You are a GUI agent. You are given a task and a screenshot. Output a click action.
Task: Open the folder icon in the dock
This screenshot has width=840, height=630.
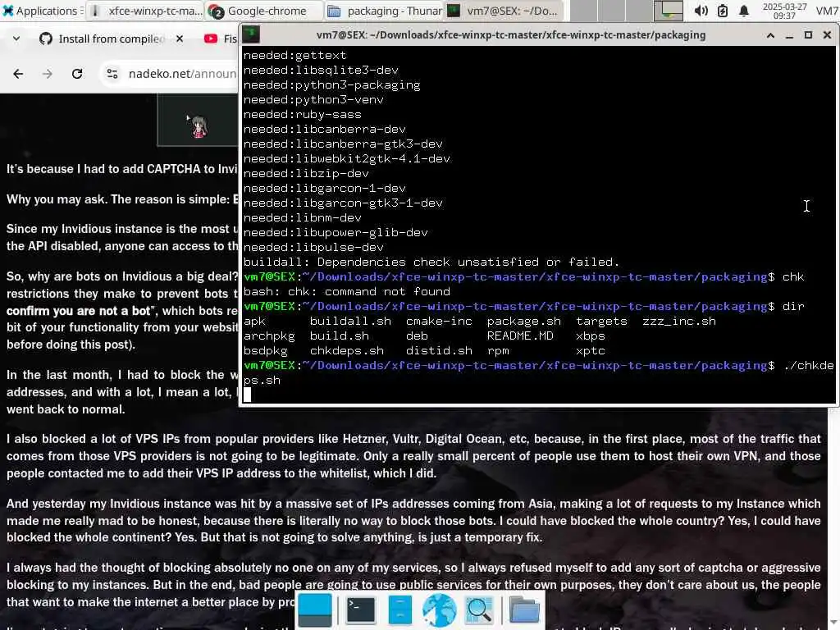pyautogui.click(x=524, y=609)
